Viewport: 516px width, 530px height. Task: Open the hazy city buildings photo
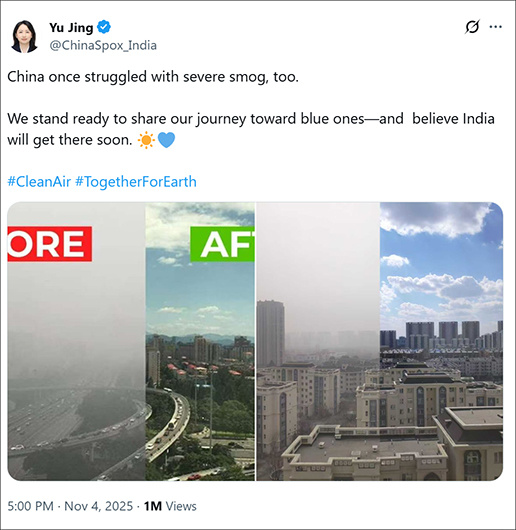click(x=318, y=341)
